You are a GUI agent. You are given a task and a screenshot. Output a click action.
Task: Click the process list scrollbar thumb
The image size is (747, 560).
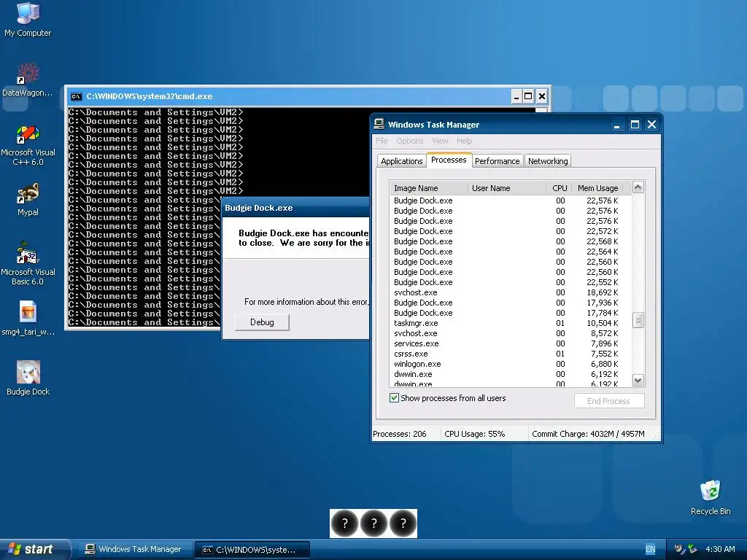[638, 320]
